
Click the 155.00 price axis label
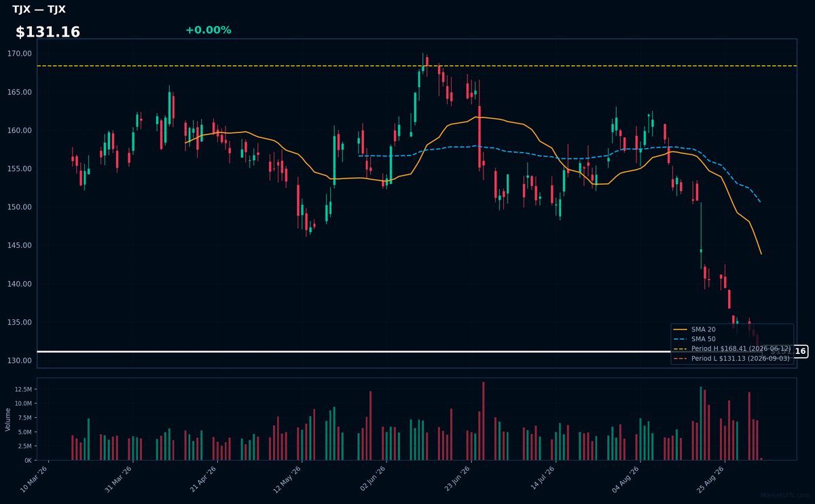point(20,169)
